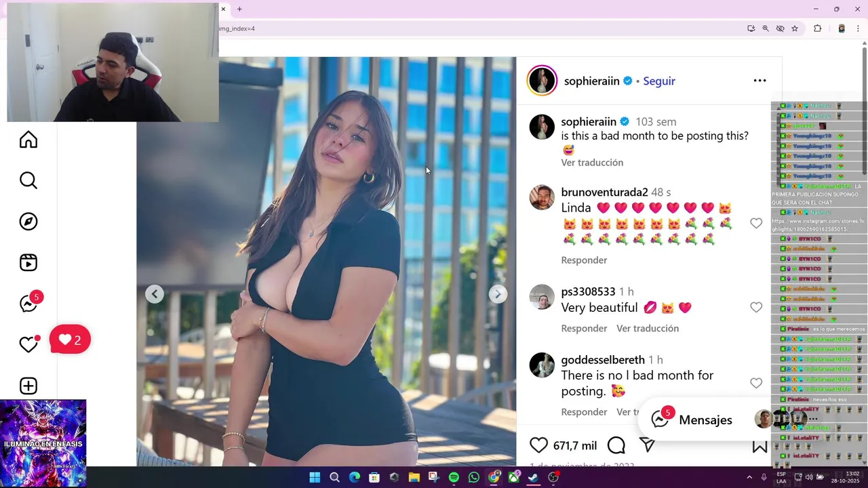Save the post with bookmark icon

[x=759, y=445]
